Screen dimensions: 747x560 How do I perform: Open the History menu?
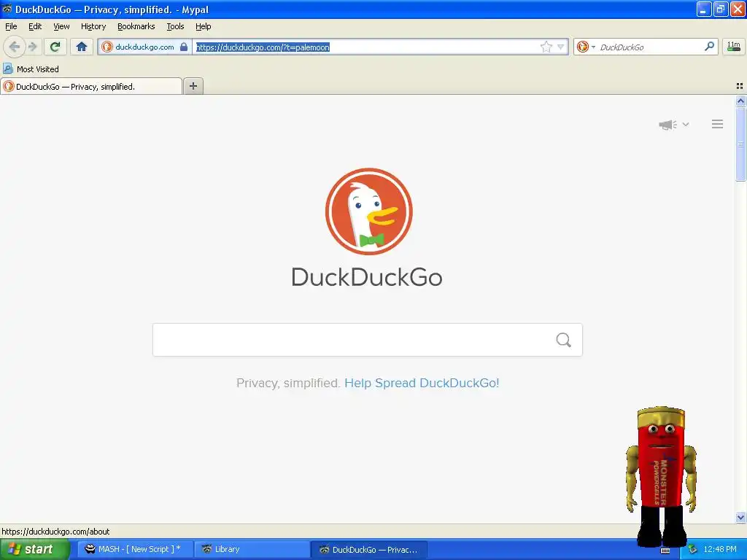click(93, 26)
